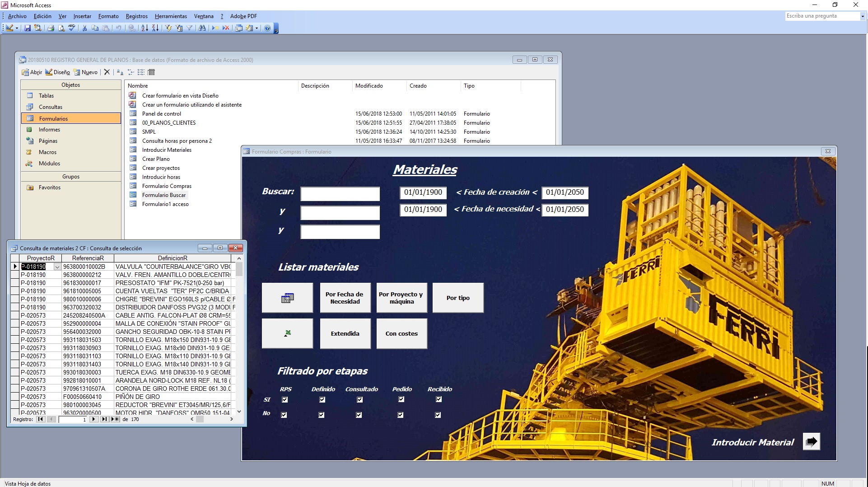This screenshot has width=868, height=487.
Task: Open the Registros menu
Action: [137, 16]
